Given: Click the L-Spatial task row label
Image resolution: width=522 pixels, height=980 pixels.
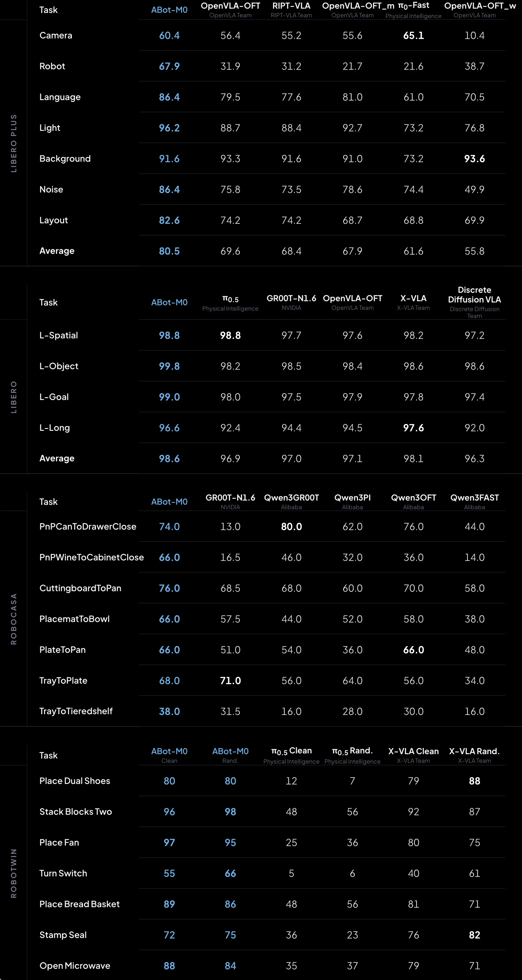Looking at the screenshot, I should [59, 335].
